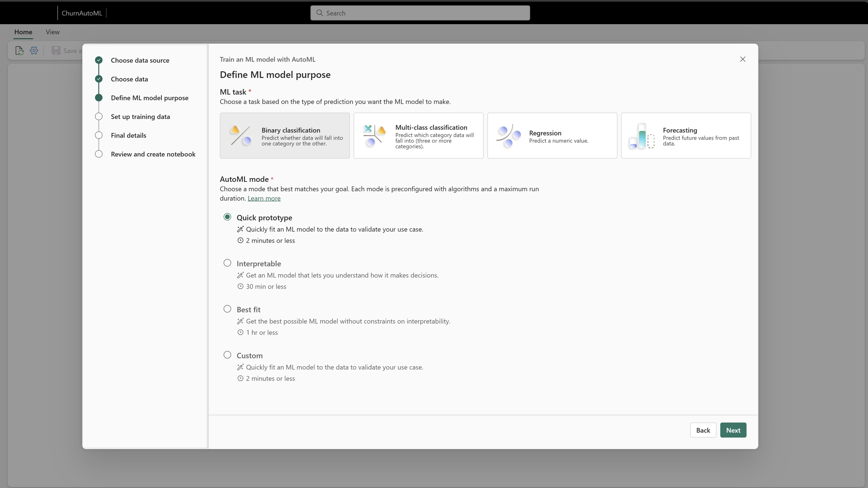
Task: Select the Binary classification task card
Action: (284, 135)
